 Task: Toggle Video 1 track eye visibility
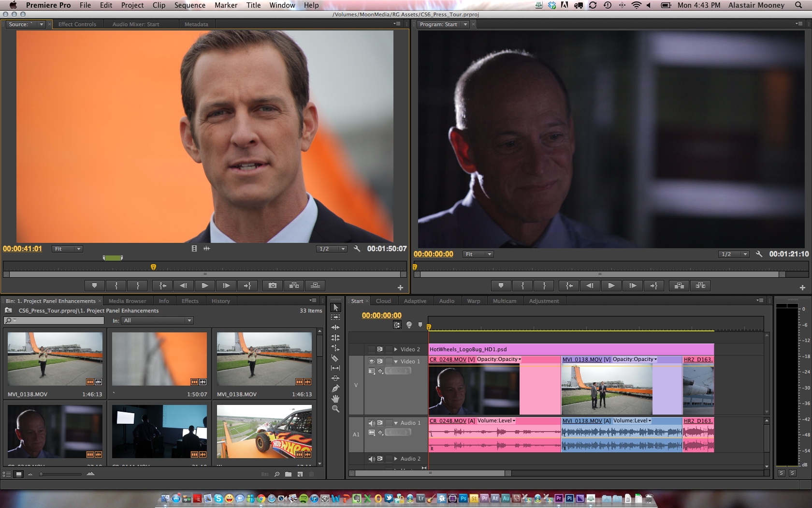372,361
